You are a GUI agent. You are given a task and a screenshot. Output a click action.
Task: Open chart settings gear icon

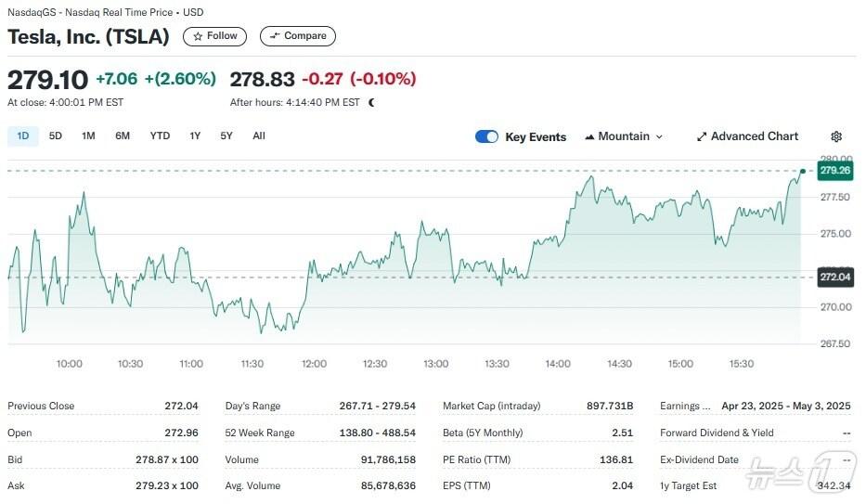click(x=836, y=136)
